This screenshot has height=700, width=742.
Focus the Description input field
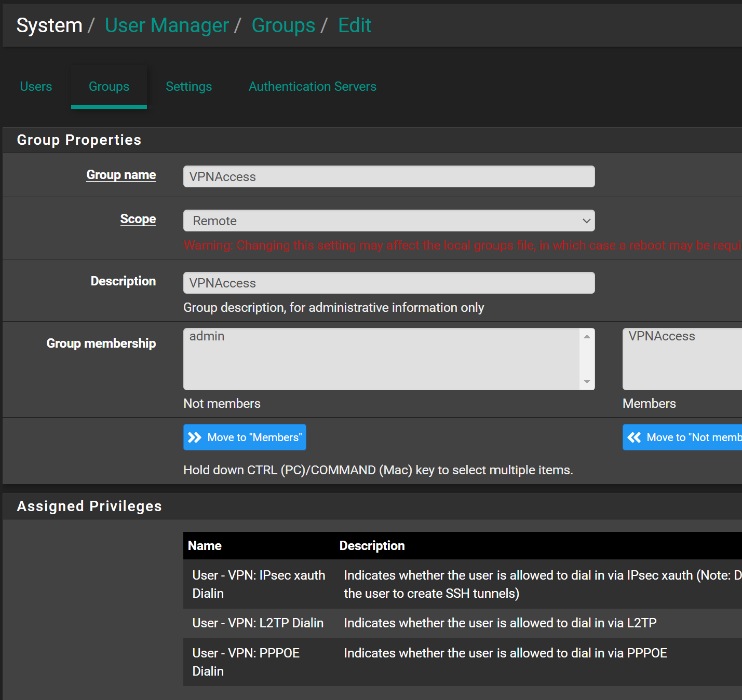pyautogui.click(x=389, y=283)
